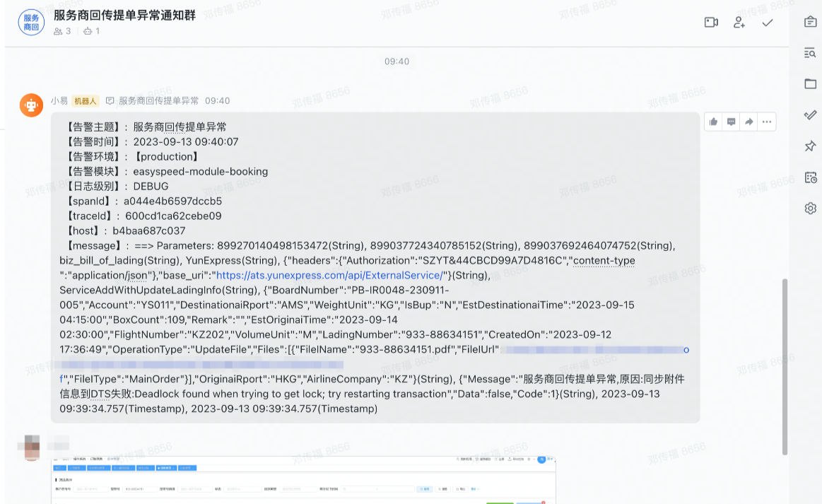
Task: Start a video call in the group
Action: (711, 23)
